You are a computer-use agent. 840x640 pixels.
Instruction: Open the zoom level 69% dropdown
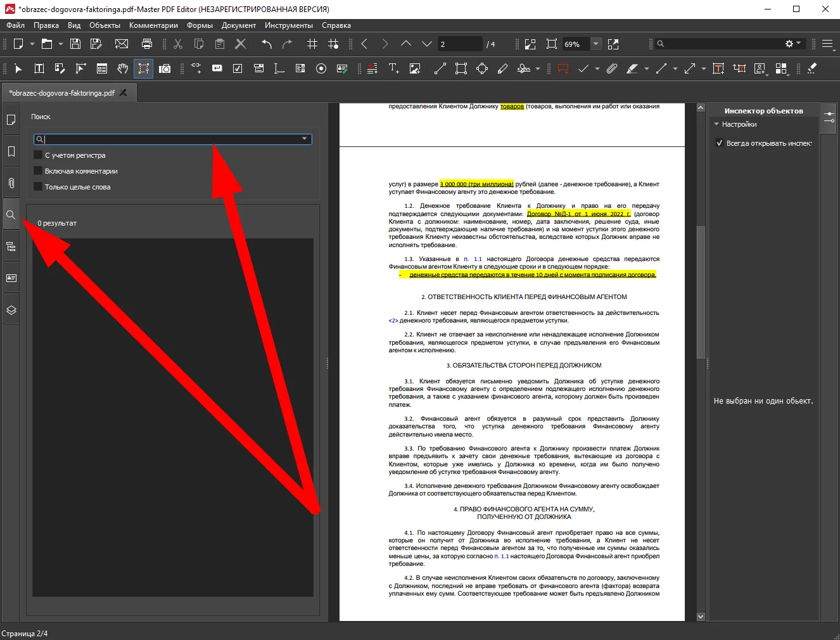(595, 44)
